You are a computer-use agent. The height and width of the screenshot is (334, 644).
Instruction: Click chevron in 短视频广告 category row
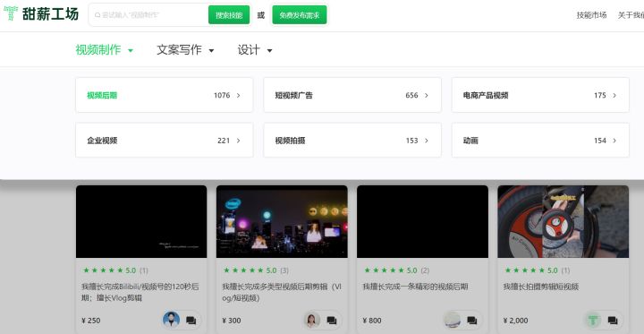point(427,96)
